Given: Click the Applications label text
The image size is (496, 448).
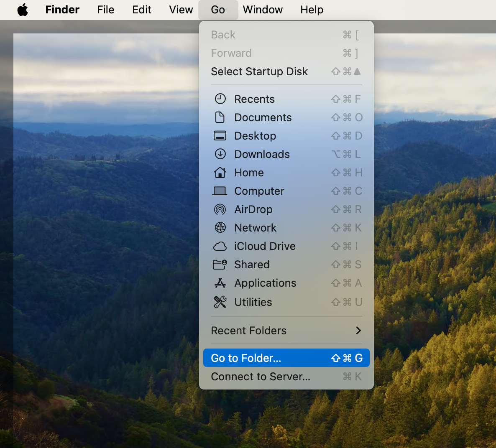Looking at the screenshot, I should point(265,283).
